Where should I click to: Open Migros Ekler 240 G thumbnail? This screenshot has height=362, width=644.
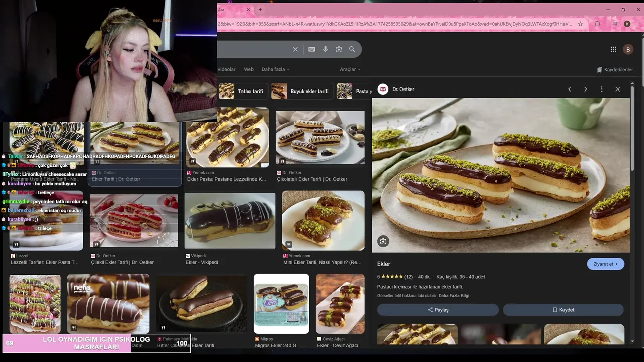click(281, 304)
